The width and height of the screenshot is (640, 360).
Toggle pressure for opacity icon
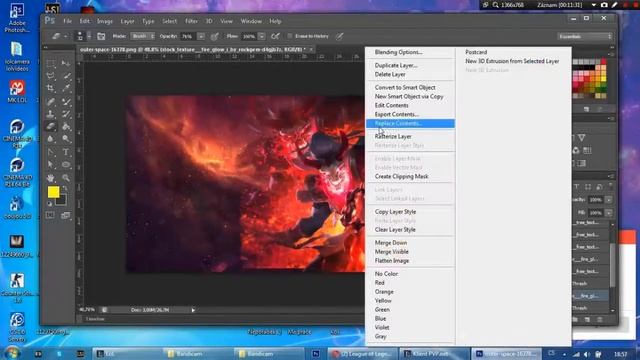click(214, 36)
